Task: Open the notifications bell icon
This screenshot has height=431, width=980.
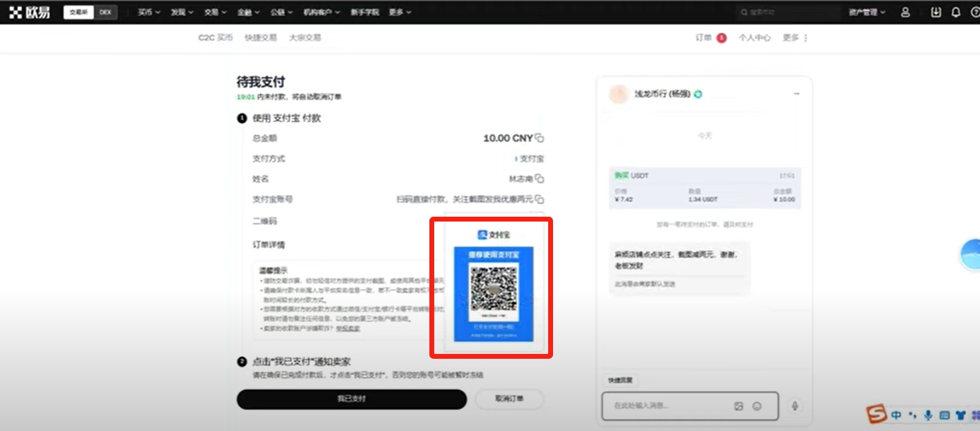Action: (x=956, y=13)
